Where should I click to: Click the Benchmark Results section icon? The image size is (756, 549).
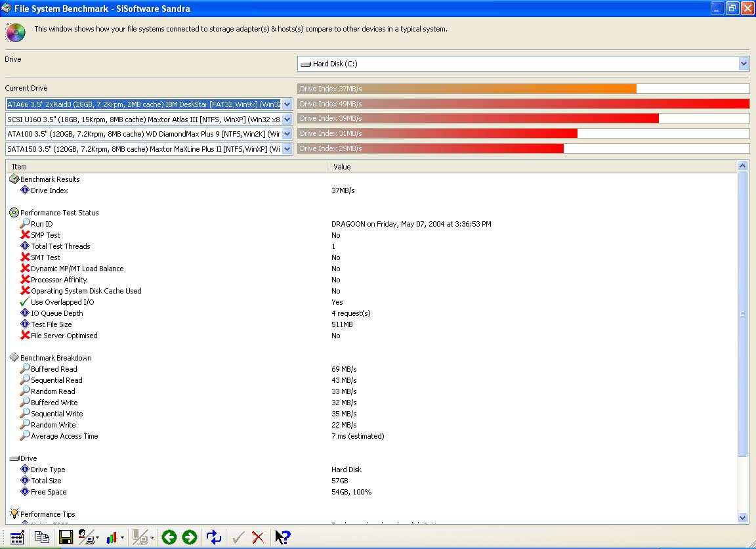click(x=14, y=179)
